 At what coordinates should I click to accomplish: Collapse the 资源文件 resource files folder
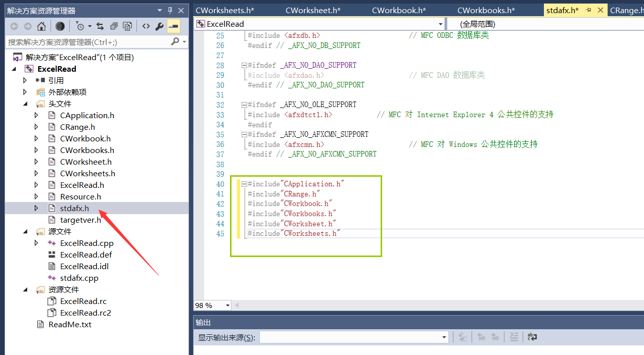click(25, 289)
